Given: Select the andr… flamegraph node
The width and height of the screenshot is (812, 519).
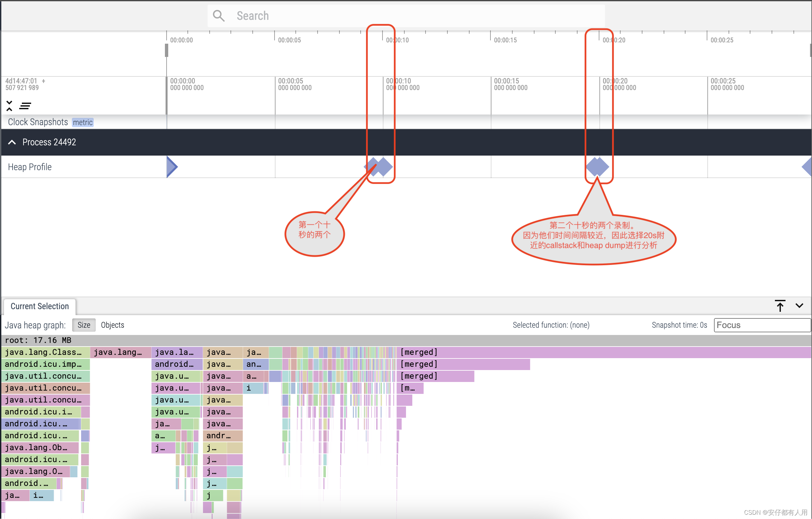Looking at the screenshot, I should click(x=223, y=436).
